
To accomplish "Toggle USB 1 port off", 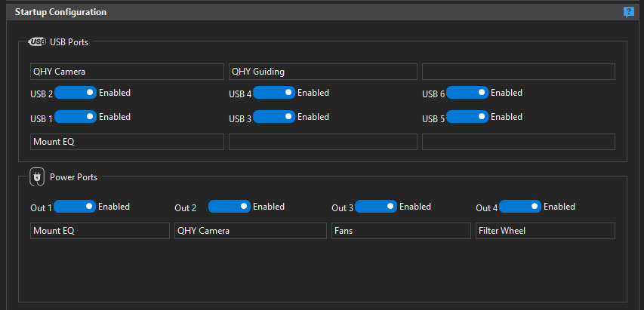I will [75, 117].
